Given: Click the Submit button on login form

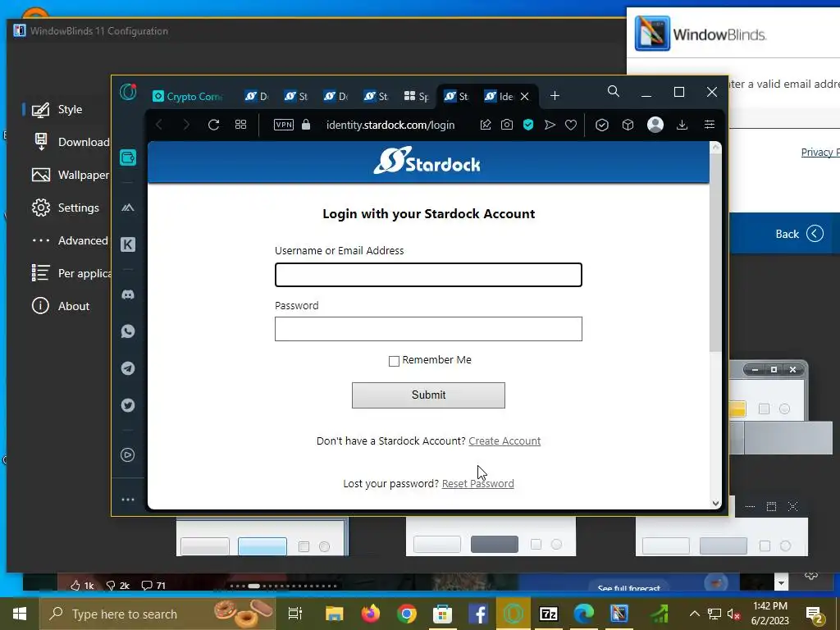Looking at the screenshot, I should [428, 395].
